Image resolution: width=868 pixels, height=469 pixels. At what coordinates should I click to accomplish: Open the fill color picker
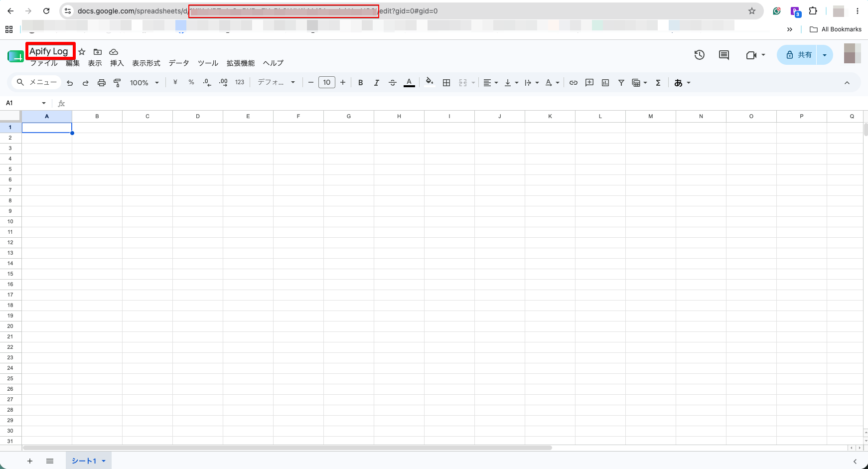[x=430, y=83]
